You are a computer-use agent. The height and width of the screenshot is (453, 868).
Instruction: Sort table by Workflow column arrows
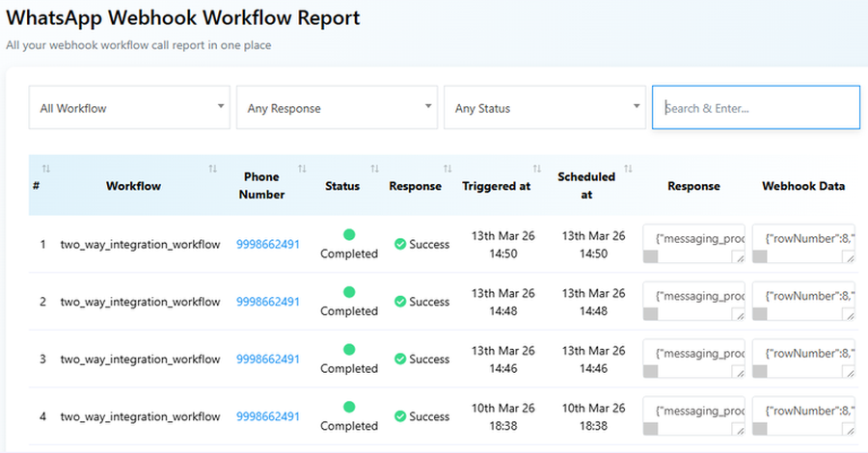(x=212, y=169)
